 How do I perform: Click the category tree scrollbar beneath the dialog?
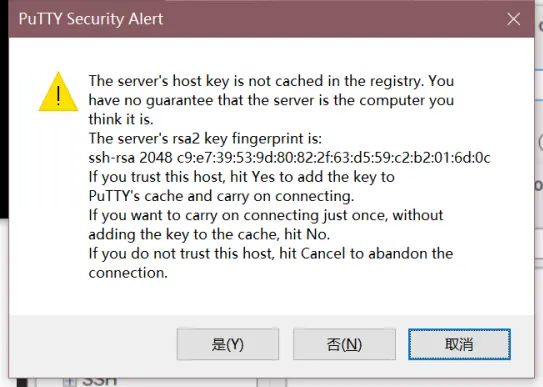pos(272,382)
